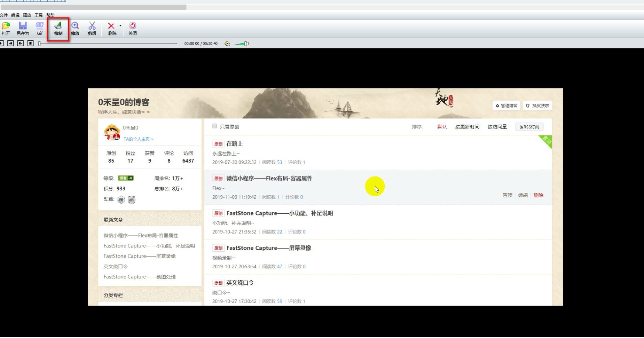Select the 绘制 (Draw) tool
Viewport: 644px width, 338px height.
pos(58,29)
